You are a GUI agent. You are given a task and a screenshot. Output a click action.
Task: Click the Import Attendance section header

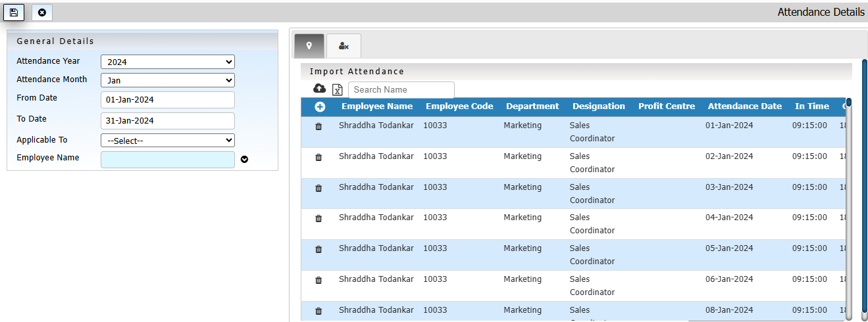coord(576,72)
